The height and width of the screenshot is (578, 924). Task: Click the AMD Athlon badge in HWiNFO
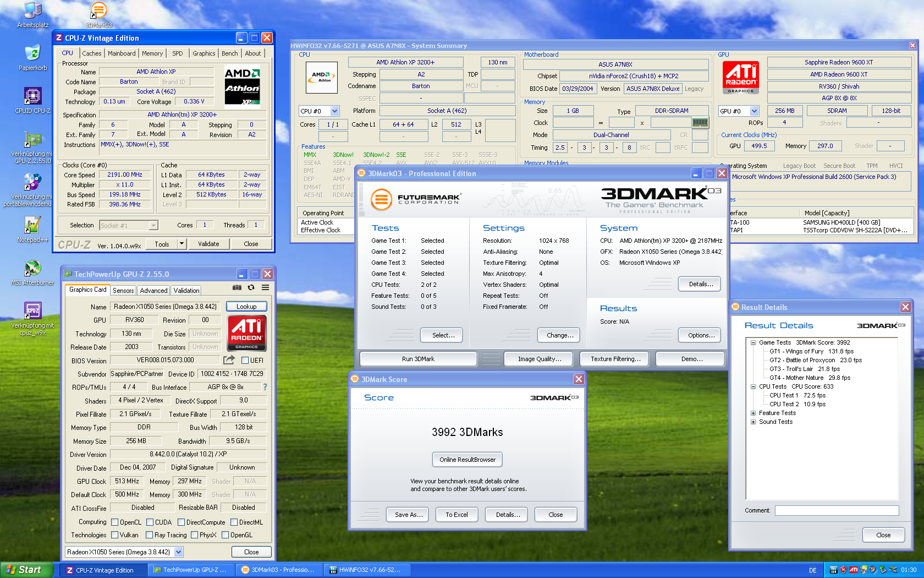coord(322,78)
